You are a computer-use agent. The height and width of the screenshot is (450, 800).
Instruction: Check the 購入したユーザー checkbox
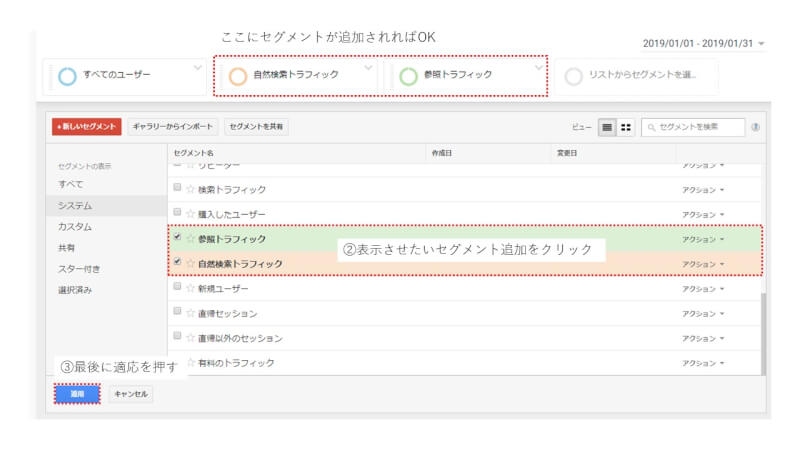tap(177, 212)
